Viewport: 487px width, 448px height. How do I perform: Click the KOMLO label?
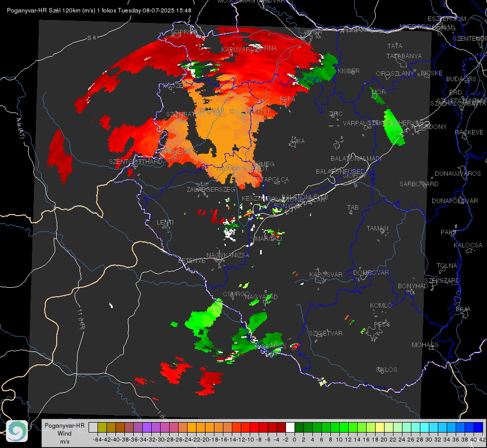[x=381, y=306]
